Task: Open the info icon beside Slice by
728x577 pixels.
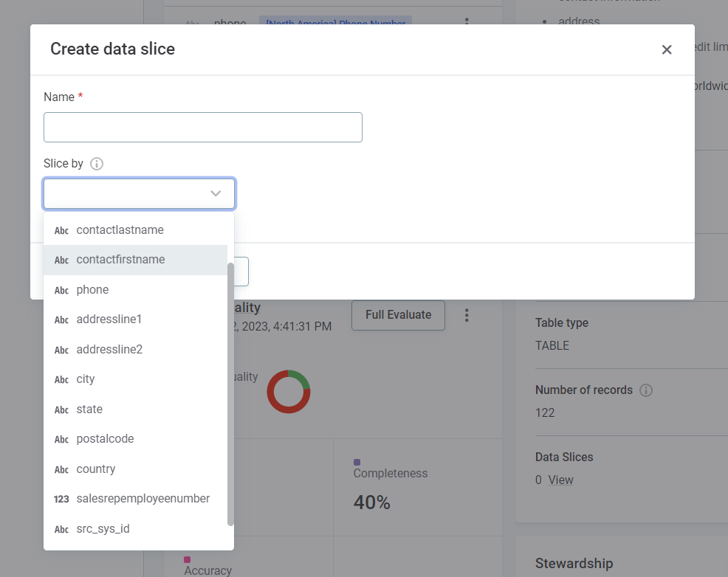Action: (97, 164)
